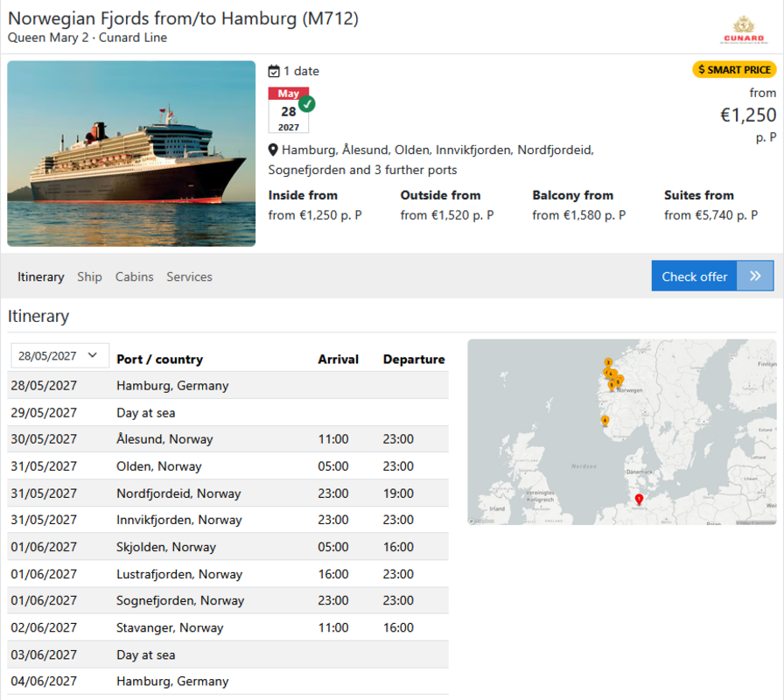Click the red Hamburg marker on the map
Screen dimensions: 784x700
tap(639, 499)
